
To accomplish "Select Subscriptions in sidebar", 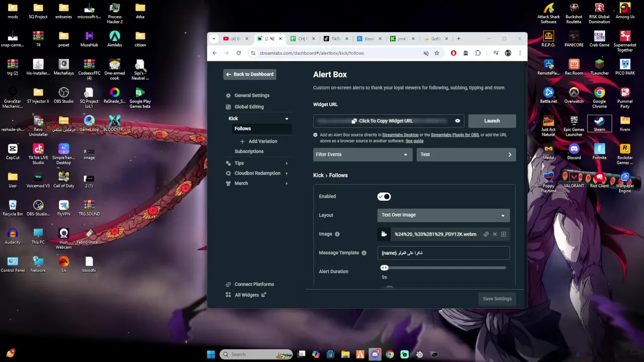I will pos(249,151).
